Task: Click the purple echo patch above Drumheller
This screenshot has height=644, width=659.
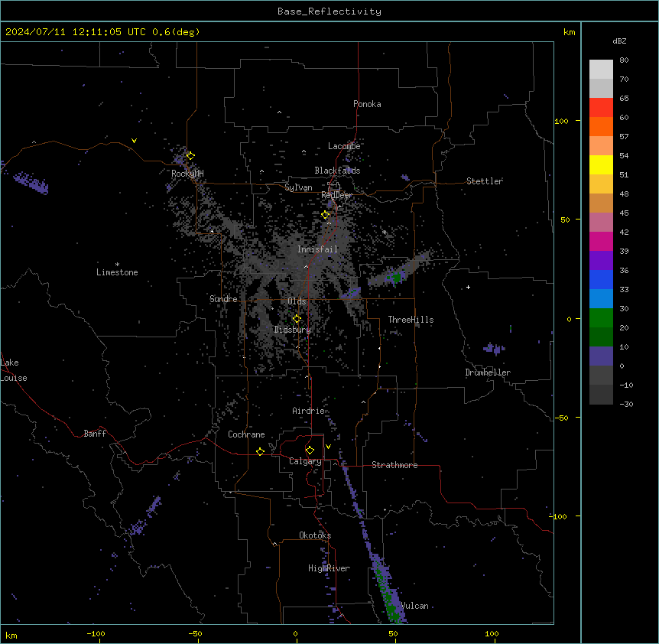Action: pos(494,349)
